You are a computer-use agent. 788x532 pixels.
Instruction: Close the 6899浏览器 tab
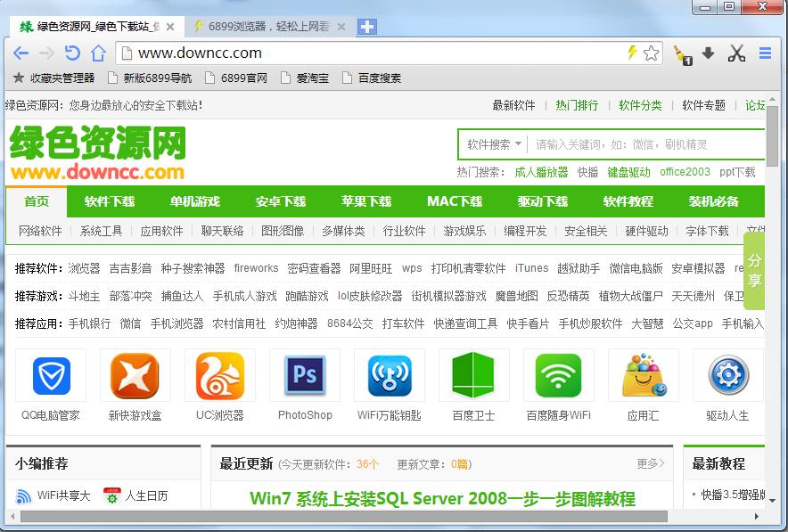[x=341, y=27]
